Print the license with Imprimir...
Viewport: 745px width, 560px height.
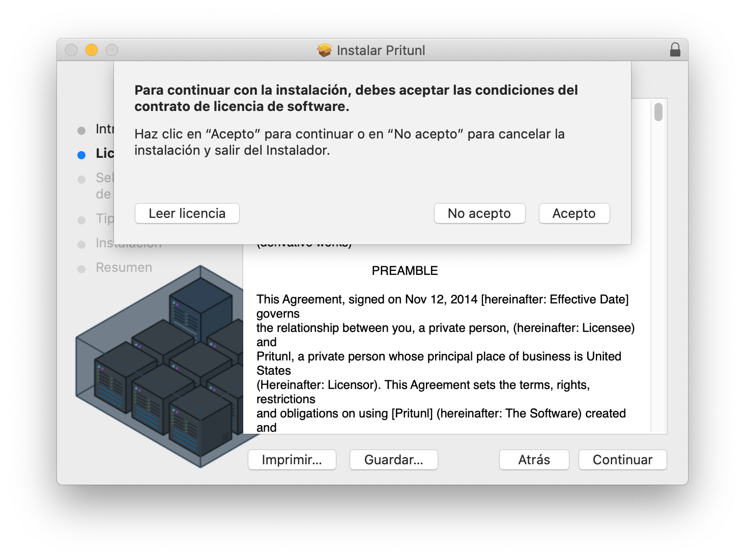[x=292, y=460]
